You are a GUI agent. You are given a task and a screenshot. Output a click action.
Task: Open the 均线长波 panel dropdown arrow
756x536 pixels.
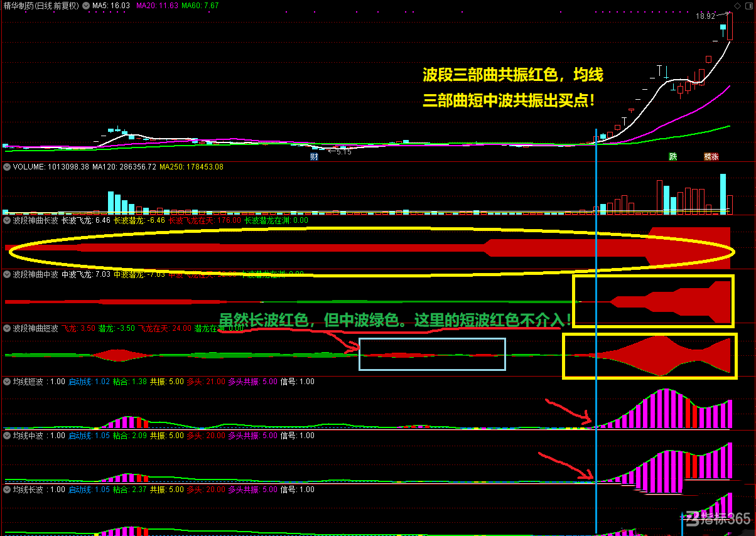pyautogui.click(x=7, y=490)
